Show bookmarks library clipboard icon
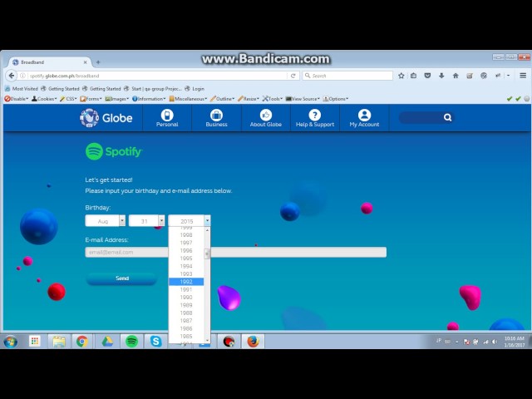 pos(414,76)
